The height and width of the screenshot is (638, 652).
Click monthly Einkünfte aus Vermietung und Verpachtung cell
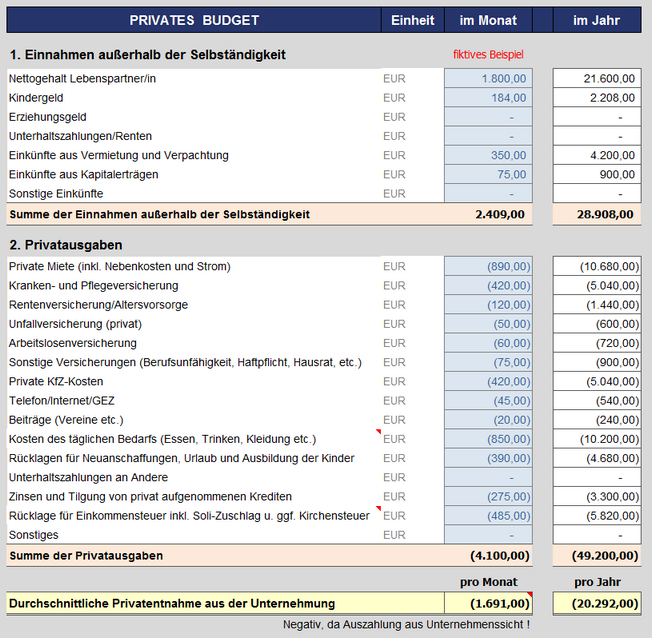pos(488,155)
